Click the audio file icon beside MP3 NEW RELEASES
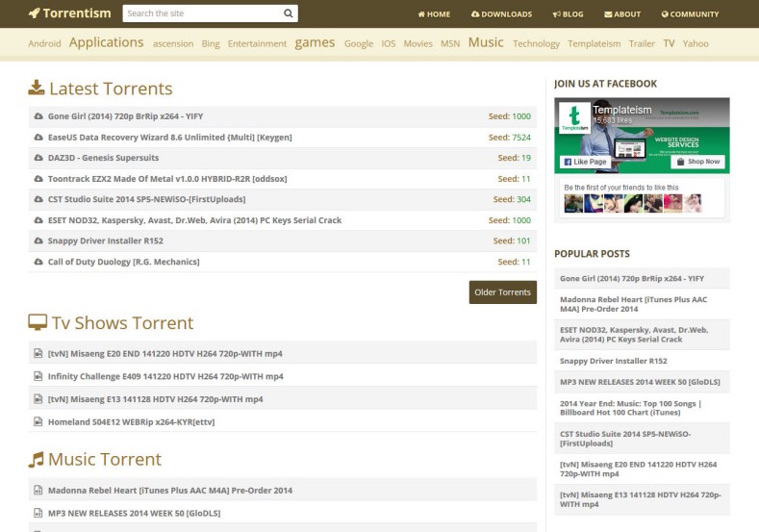Viewport: 759px width, 532px height. click(x=38, y=513)
